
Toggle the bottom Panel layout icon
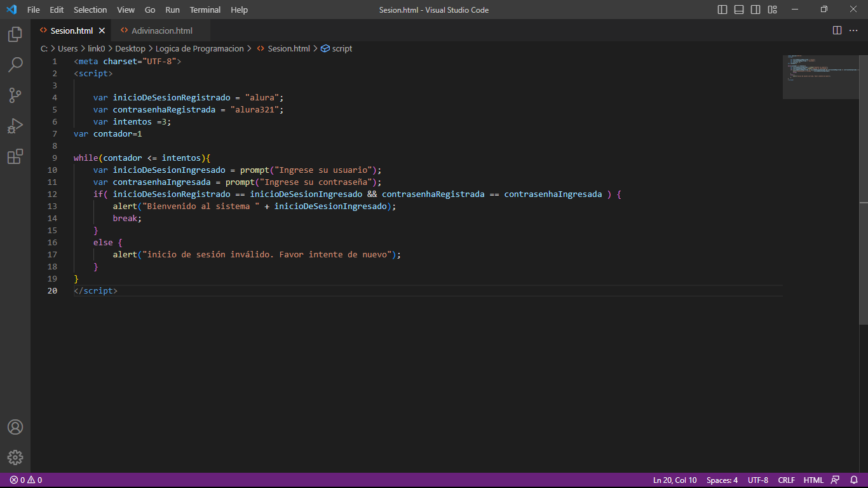coord(739,10)
